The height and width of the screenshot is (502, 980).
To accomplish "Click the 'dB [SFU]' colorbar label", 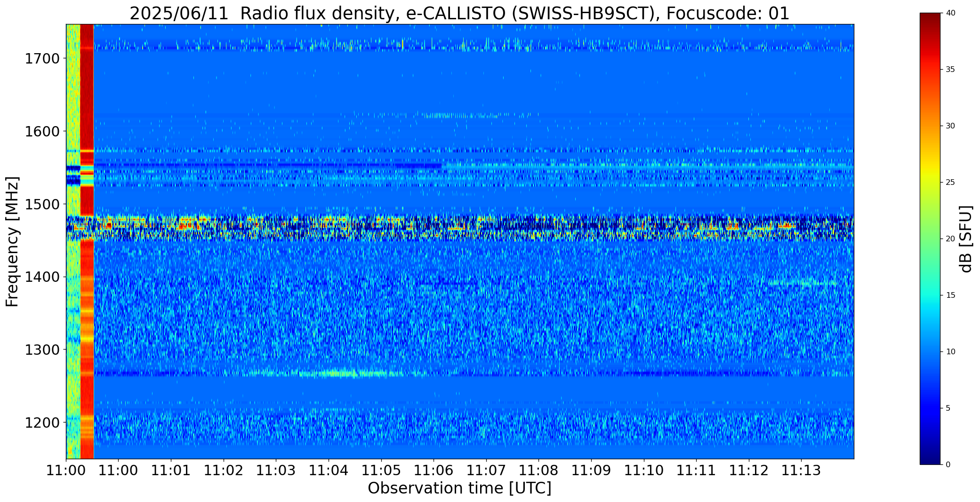I will 966,239.
